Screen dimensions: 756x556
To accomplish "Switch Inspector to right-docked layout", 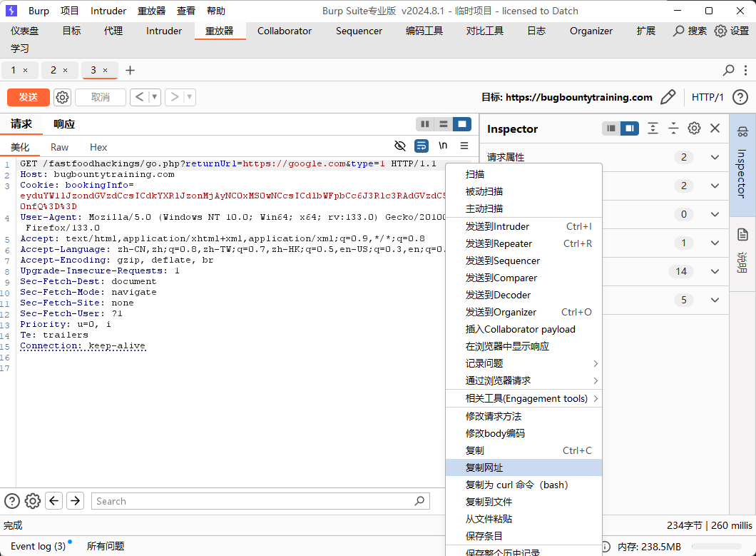I will [x=630, y=128].
